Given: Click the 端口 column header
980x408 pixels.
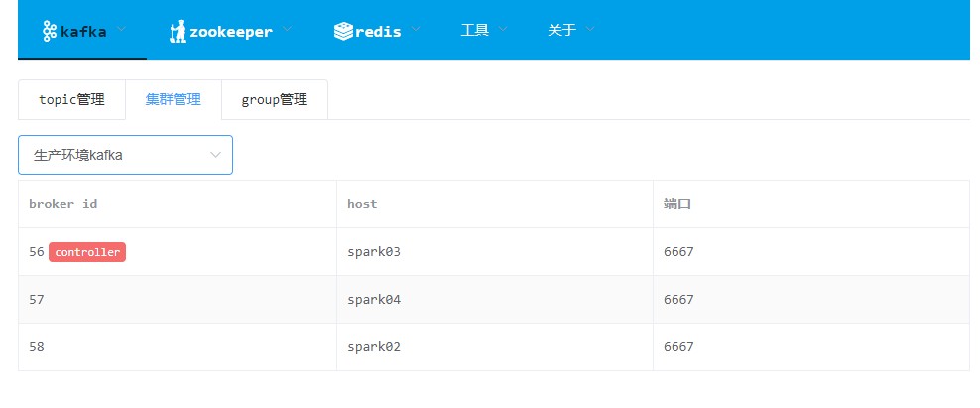Looking at the screenshot, I should 677,204.
